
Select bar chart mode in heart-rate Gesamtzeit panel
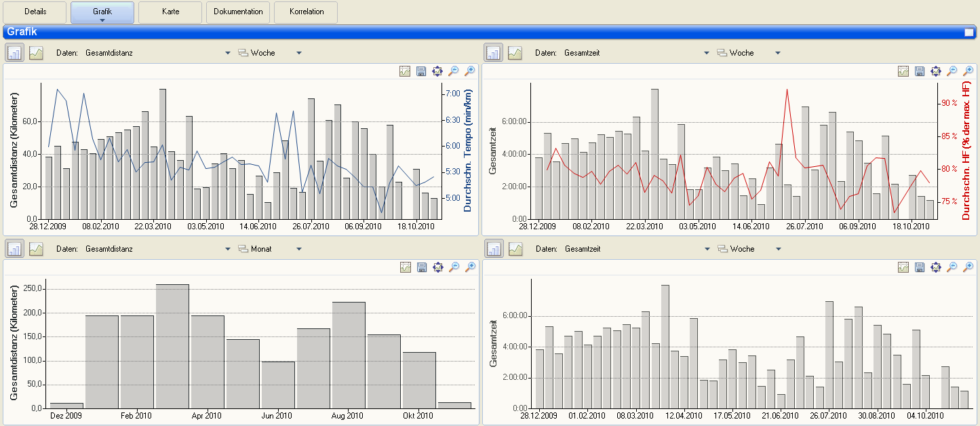click(494, 52)
